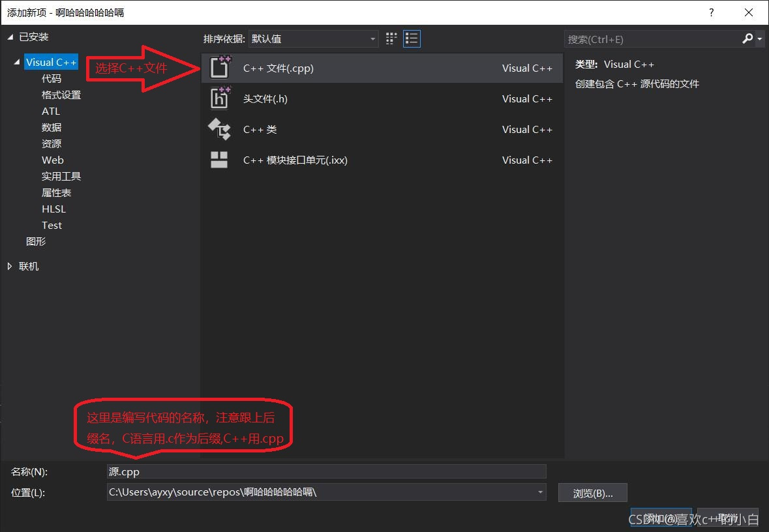769x532 pixels.
Task: Select the HLSL category
Action: pos(53,209)
